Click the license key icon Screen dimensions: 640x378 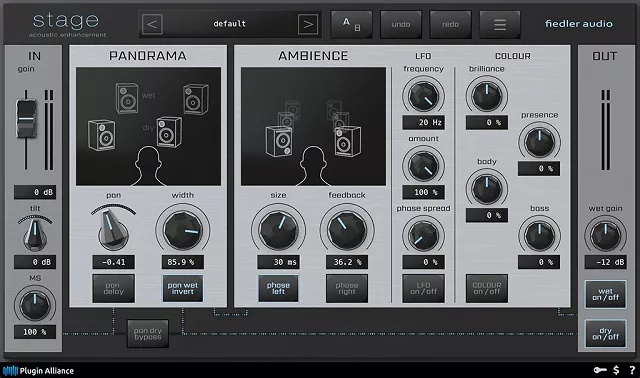pyautogui.click(x=600, y=370)
